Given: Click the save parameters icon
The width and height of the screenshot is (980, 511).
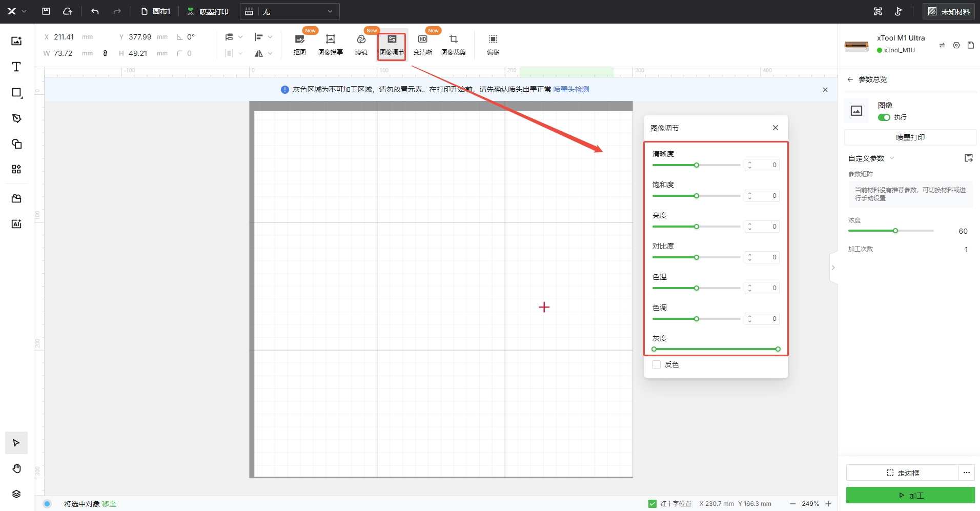Looking at the screenshot, I should click(x=969, y=158).
